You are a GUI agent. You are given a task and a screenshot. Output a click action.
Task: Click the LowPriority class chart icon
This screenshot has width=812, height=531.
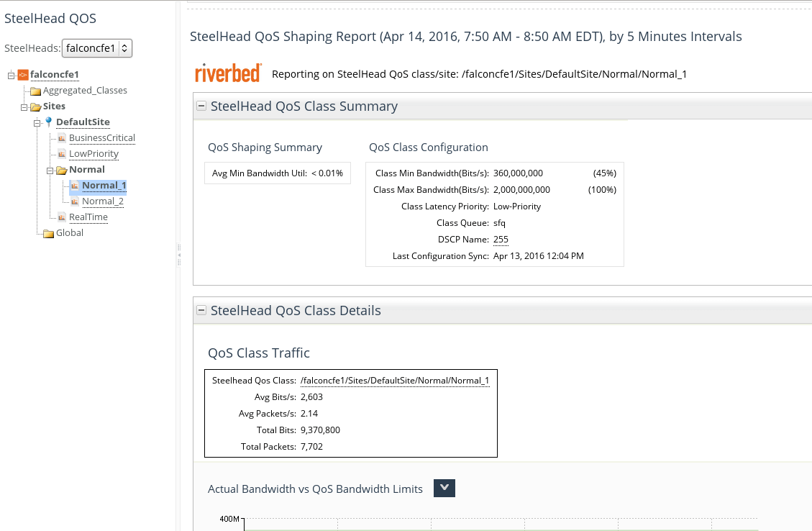click(62, 154)
